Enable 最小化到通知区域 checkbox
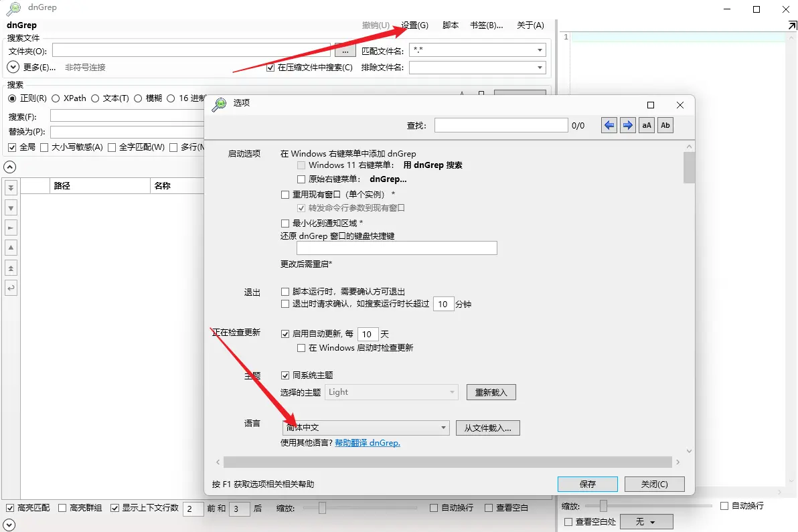Viewport: 798px width, 532px height. pos(285,224)
